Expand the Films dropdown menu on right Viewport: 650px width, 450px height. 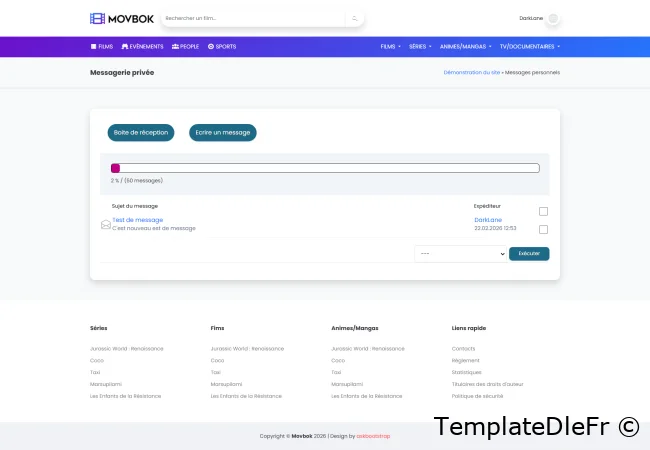pyautogui.click(x=391, y=46)
